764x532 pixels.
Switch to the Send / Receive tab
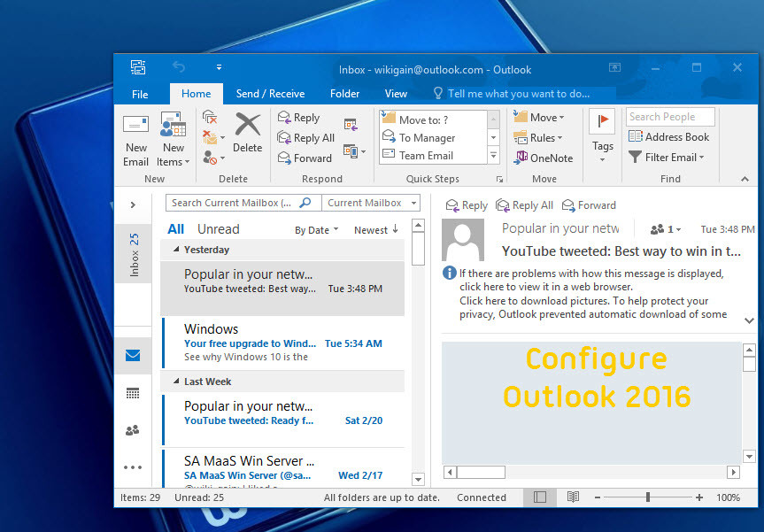(270, 93)
